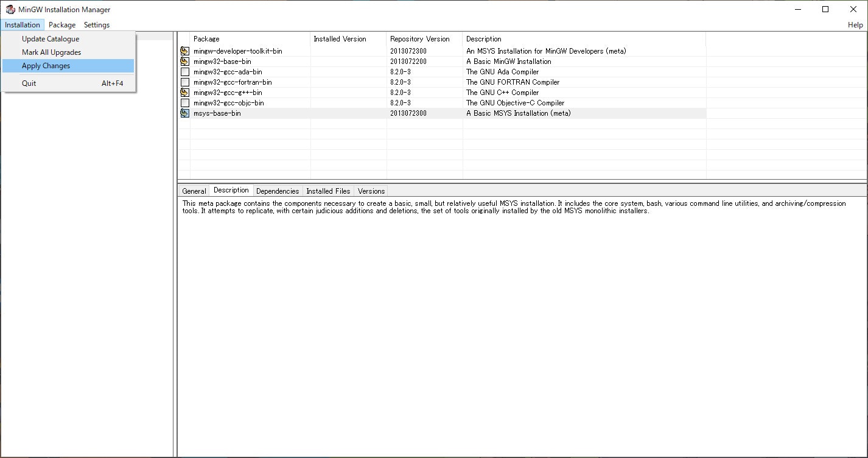Open the Installation menu
This screenshot has height=458, width=868.
pyautogui.click(x=23, y=25)
